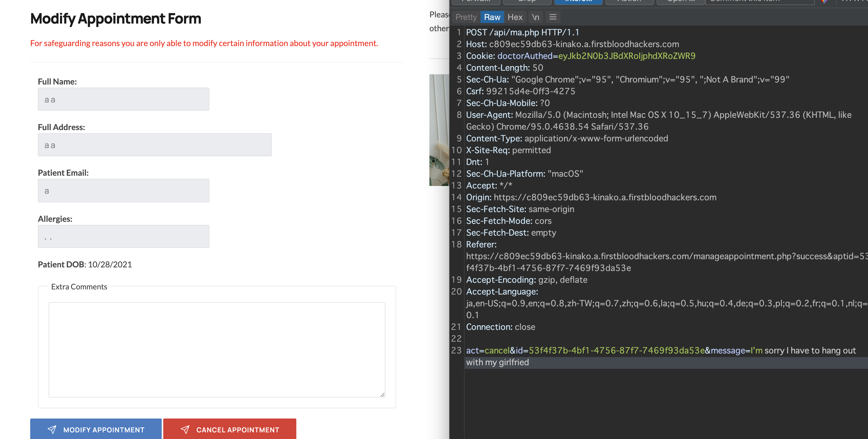
Task: Click the Full Name input field
Action: (123, 99)
